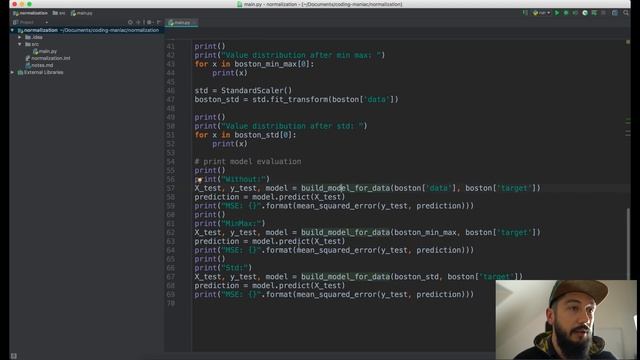This screenshot has height=360, width=640.
Task: Click the green Run button
Action: 556,13
